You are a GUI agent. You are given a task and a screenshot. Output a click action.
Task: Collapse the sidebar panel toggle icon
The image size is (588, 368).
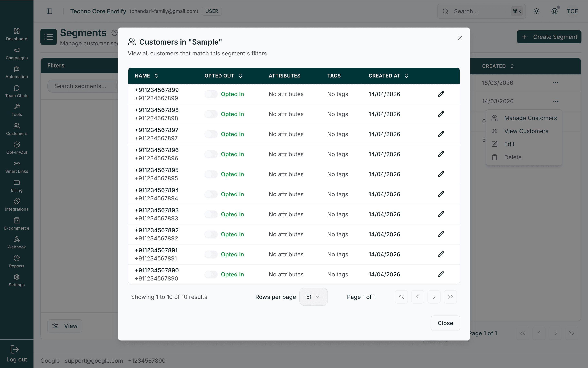tap(49, 11)
